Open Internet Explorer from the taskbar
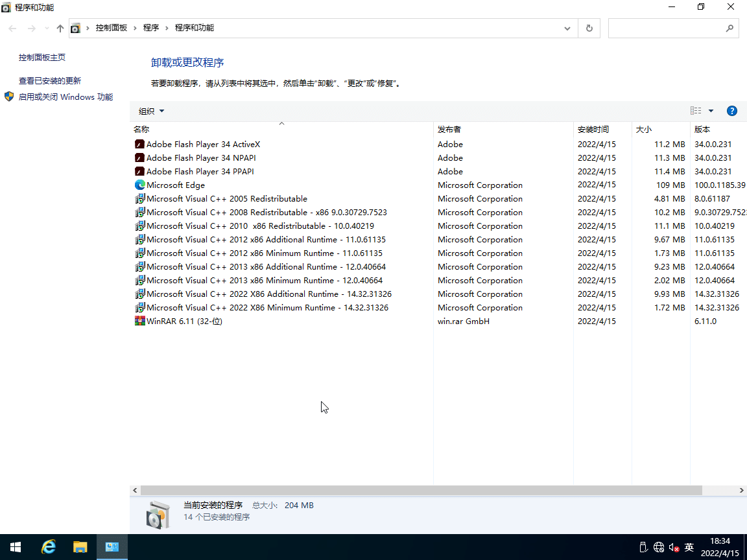Viewport: 747px width, 560px height. (x=48, y=546)
